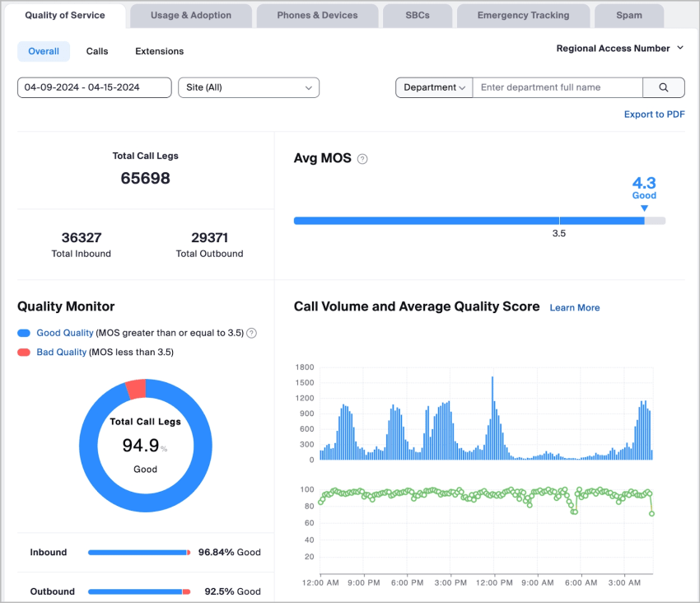The width and height of the screenshot is (700, 603).
Task: Click the search magnifier icon button
Action: coord(663,87)
